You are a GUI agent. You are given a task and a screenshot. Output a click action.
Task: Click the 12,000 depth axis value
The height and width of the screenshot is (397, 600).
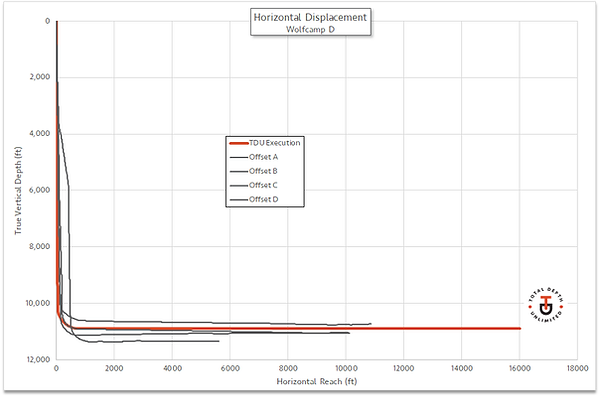point(38,359)
